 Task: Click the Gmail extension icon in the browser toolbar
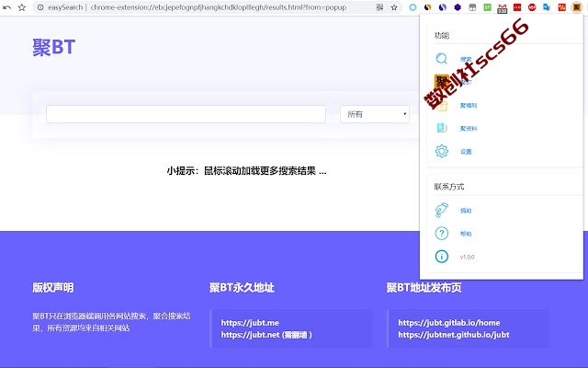502,8
